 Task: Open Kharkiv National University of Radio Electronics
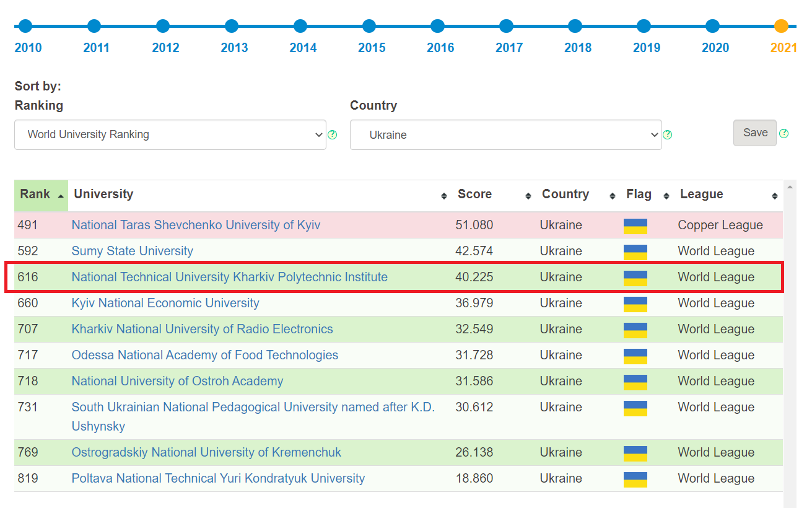pyautogui.click(x=203, y=329)
